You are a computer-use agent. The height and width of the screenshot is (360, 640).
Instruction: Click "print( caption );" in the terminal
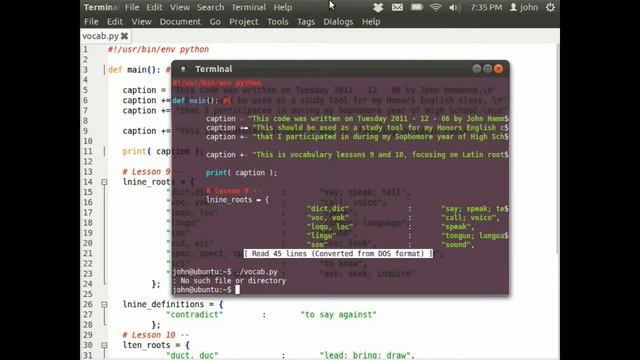(x=241, y=173)
